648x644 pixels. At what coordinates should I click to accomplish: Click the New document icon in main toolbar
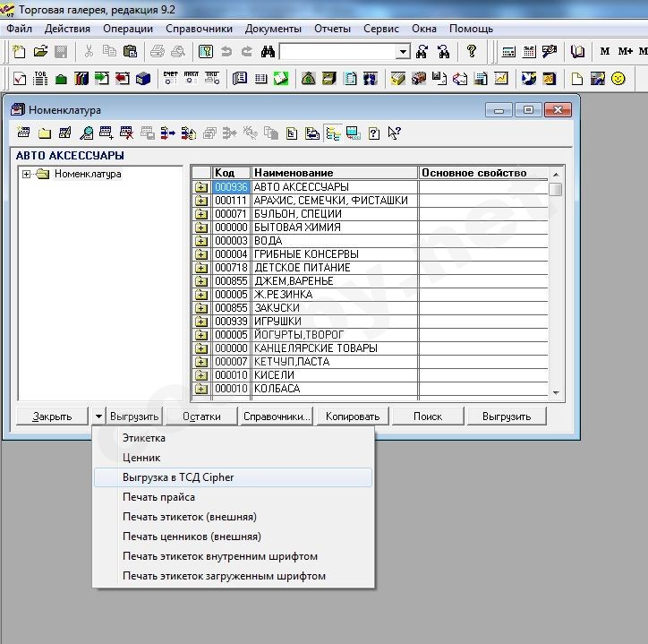[19, 52]
